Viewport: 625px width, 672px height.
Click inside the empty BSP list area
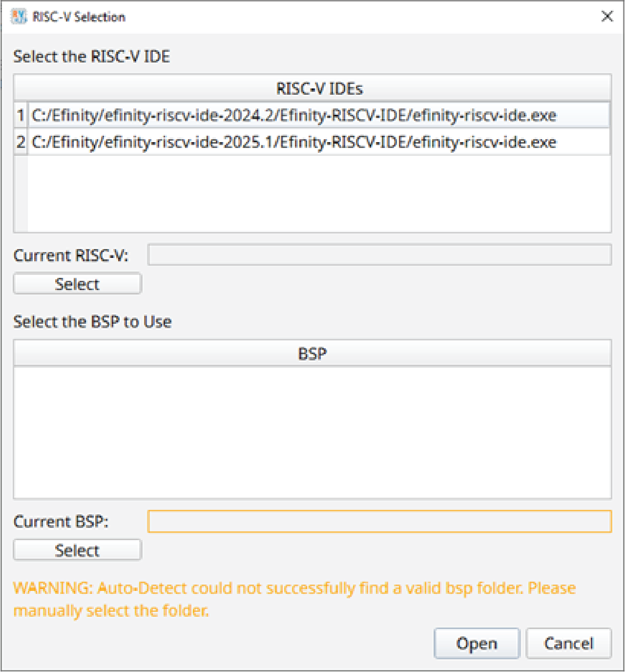(x=312, y=432)
